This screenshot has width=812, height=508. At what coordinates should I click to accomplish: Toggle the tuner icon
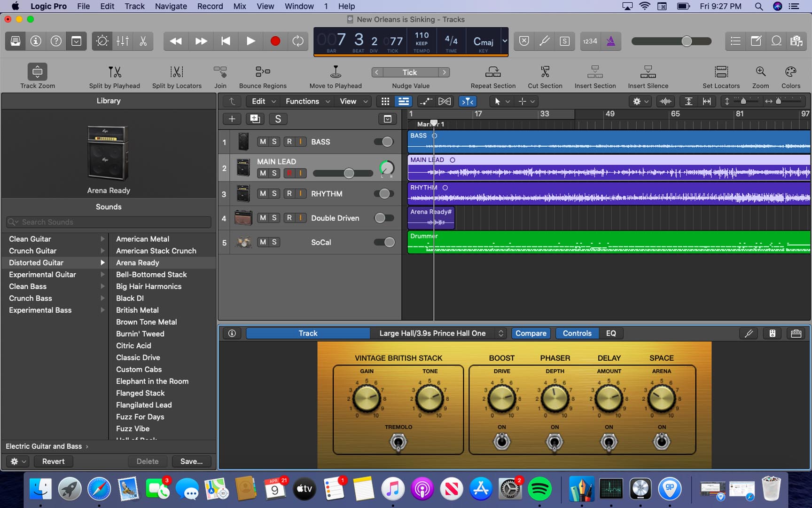click(544, 41)
